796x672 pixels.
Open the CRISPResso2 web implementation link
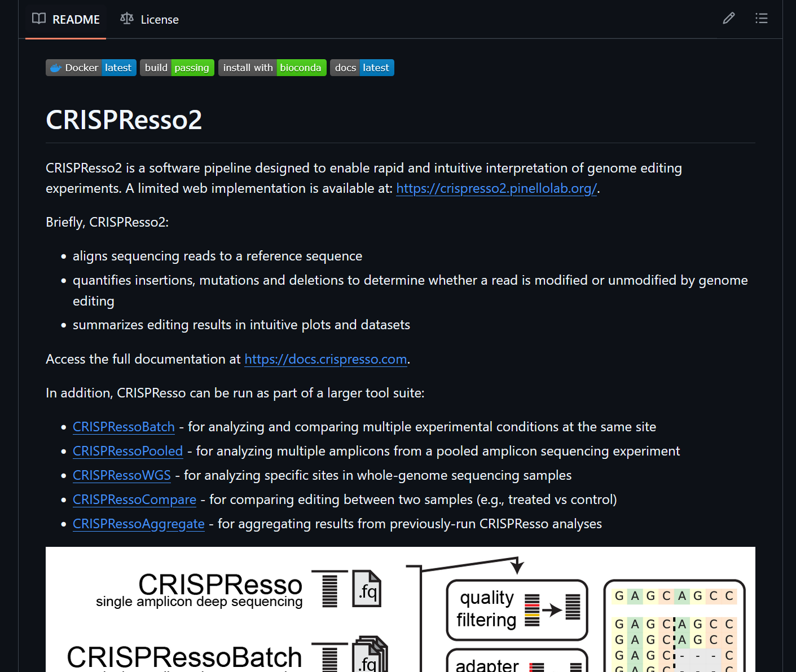click(496, 188)
